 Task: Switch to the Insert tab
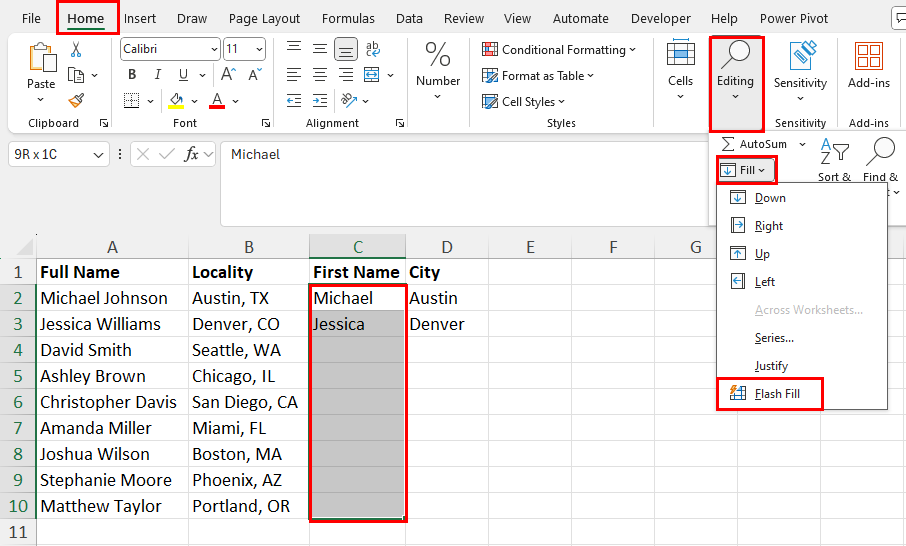140,18
